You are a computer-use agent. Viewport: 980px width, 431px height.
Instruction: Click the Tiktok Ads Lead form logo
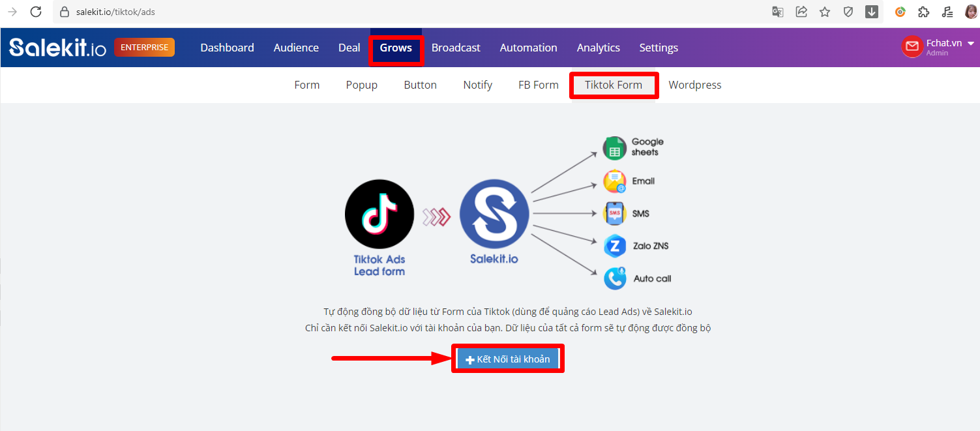(379, 214)
